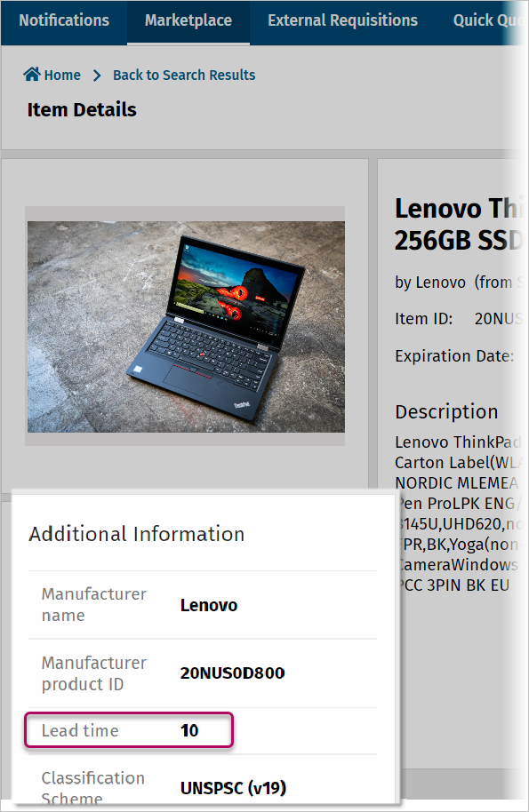Click the Item Details heading
The width and height of the screenshot is (529, 812).
click(82, 110)
